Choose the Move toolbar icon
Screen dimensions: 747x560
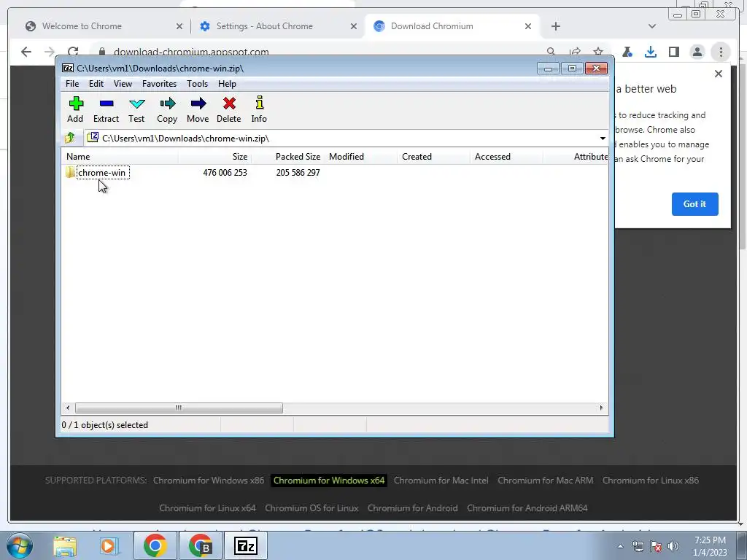click(198, 110)
